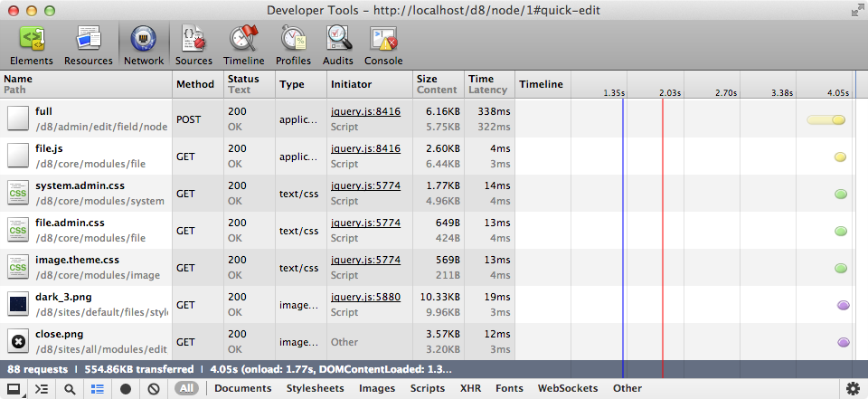Image resolution: width=868 pixels, height=399 pixels.
Task: Filter by Images
Action: click(x=377, y=388)
